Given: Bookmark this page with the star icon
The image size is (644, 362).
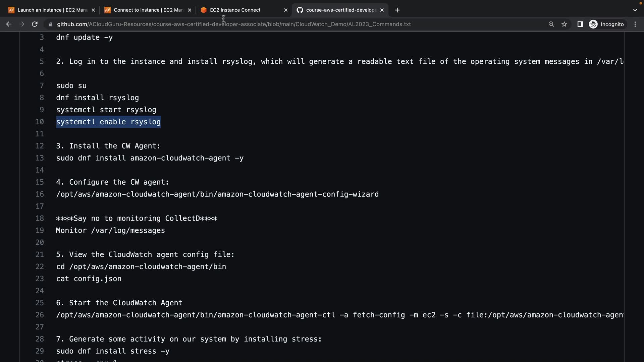Looking at the screenshot, I should (564, 24).
